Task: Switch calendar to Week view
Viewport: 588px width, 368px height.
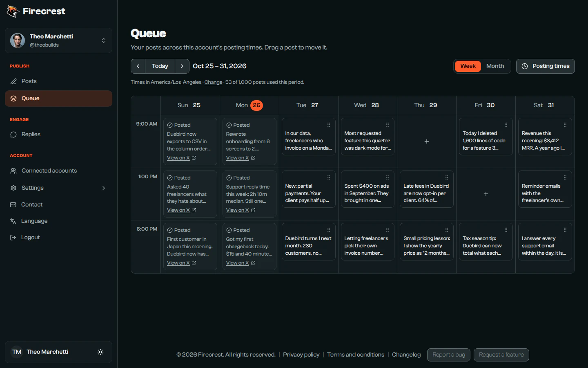Action: coord(468,66)
